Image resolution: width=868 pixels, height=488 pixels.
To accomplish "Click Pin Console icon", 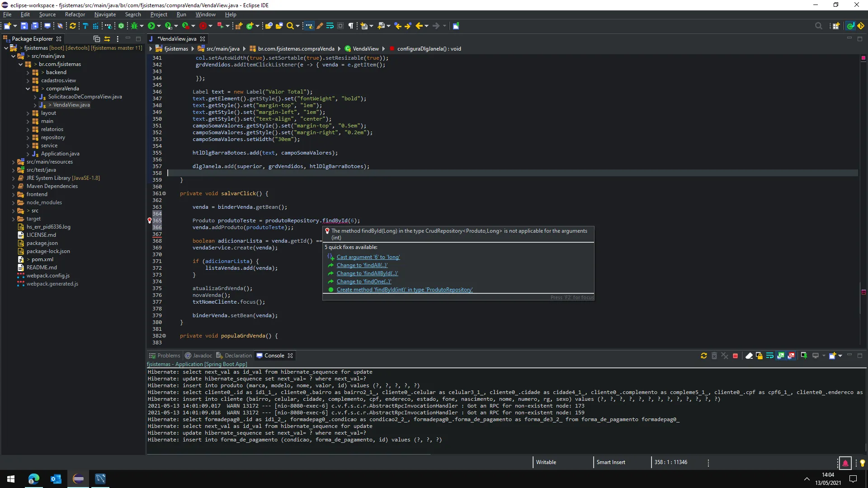I will (x=804, y=356).
